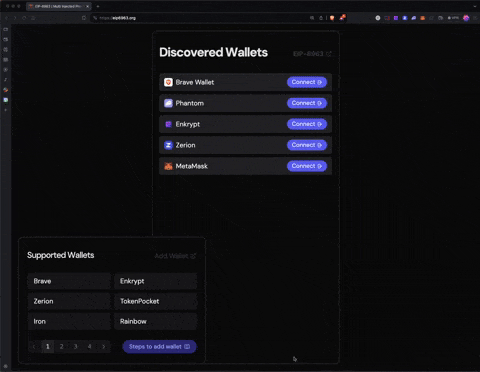Click previous page arrow in pagination
Image resolution: width=480 pixels, height=372 pixels.
pyautogui.click(x=34, y=347)
